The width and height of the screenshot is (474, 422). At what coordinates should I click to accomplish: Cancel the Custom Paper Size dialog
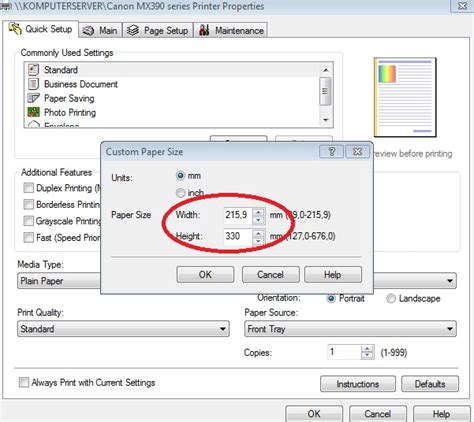pyautogui.click(x=270, y=275)
